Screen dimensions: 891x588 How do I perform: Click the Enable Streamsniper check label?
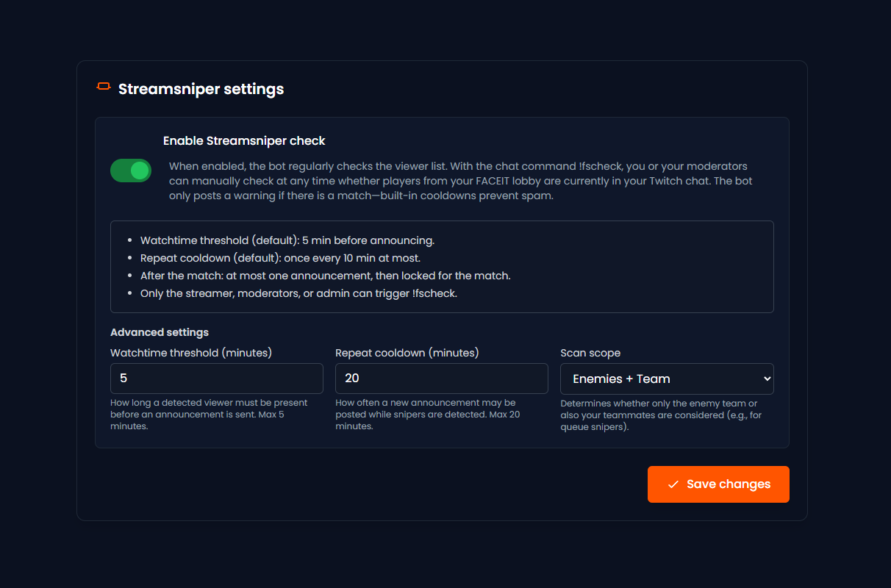click(x=243, y=140)
